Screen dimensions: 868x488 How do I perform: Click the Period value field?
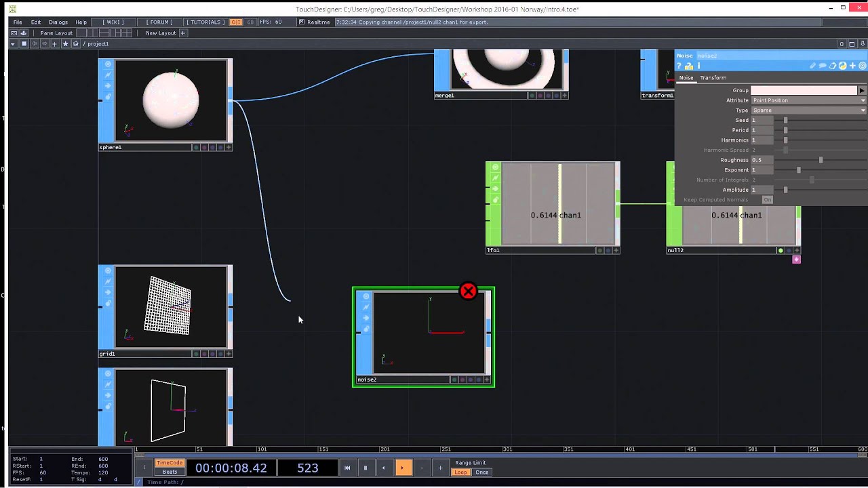click(761, 130)
